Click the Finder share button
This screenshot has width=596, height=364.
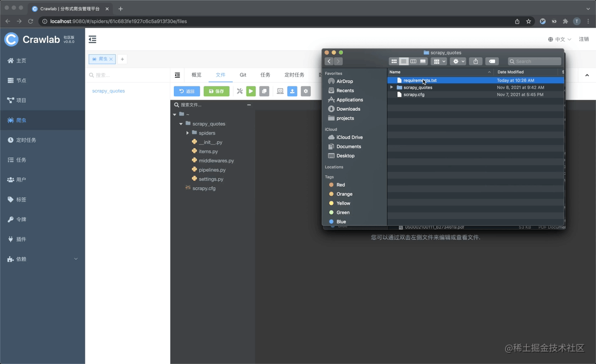(x=475, y=62)
